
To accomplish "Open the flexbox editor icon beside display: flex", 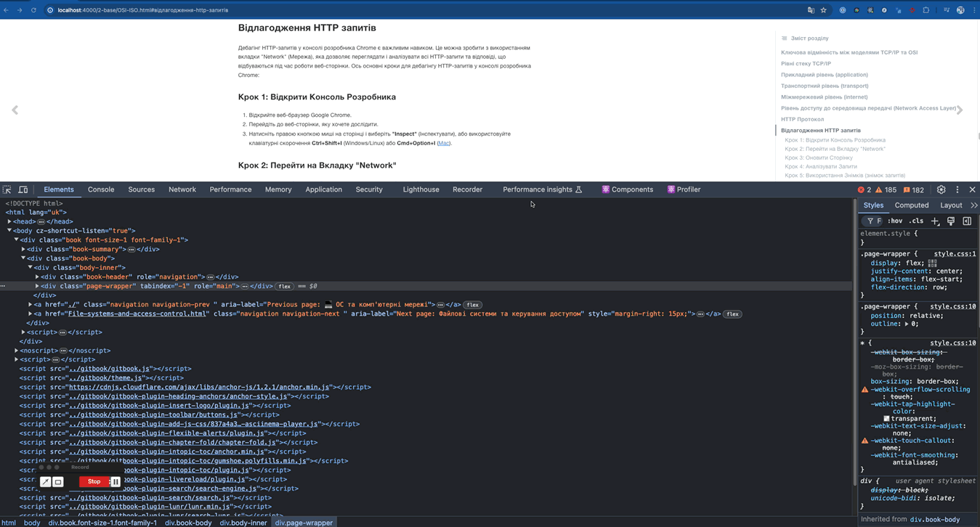I will (x=932, y=263).
